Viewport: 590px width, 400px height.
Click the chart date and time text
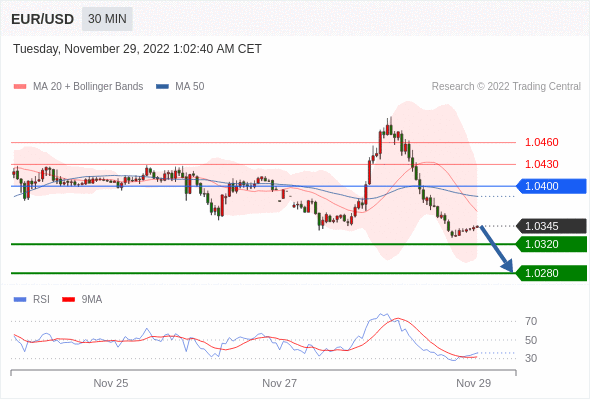tap(137, 49)
